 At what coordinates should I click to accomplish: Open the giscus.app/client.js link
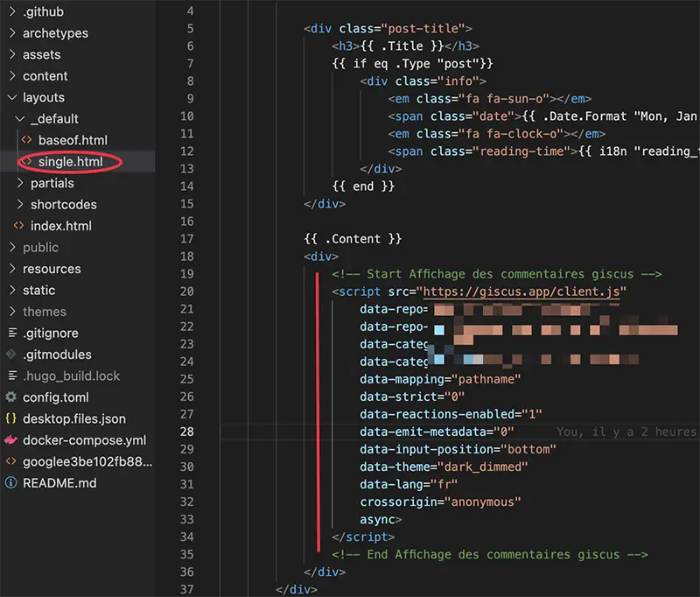(x=521, y=291)
